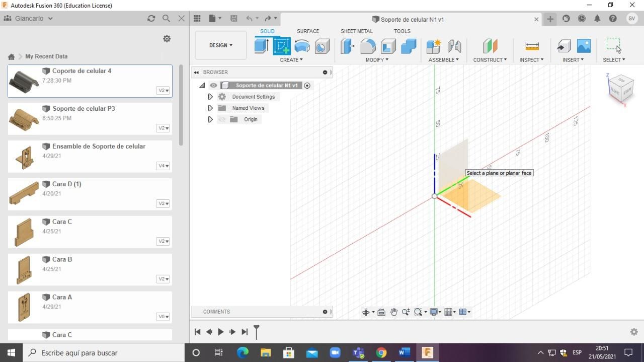This screenshot has width=644, height=362.
Task: Toggle Origin folder visibility eye
Action: (x=222, y=119)
